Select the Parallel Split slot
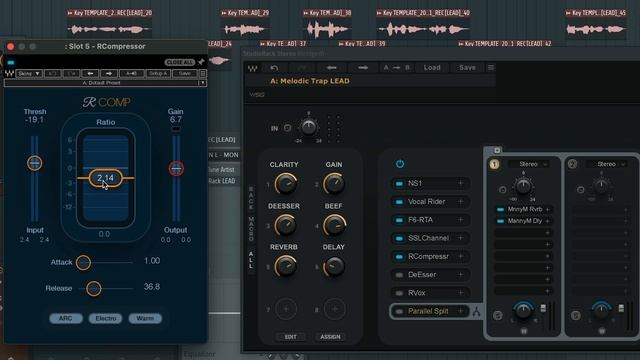The image size is (640, 360). [x=429, y=311]
